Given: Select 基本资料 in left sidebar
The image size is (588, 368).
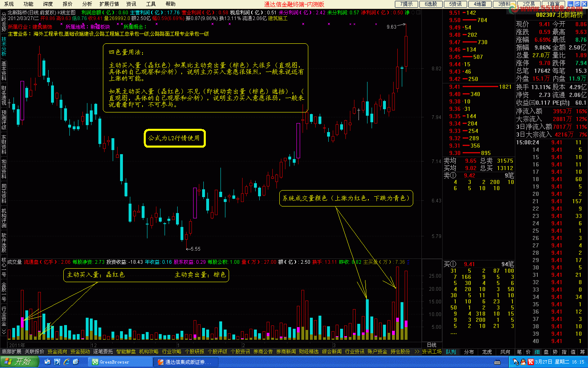Looking at the screenshot, I should coord(4,71).
